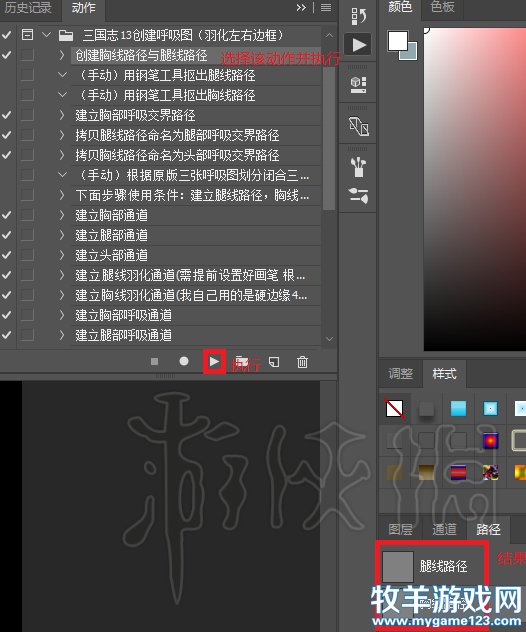The width and height of the screenshot is (526, 632).
Task: Switch to the 通道 tab
Action: point(444,529)
